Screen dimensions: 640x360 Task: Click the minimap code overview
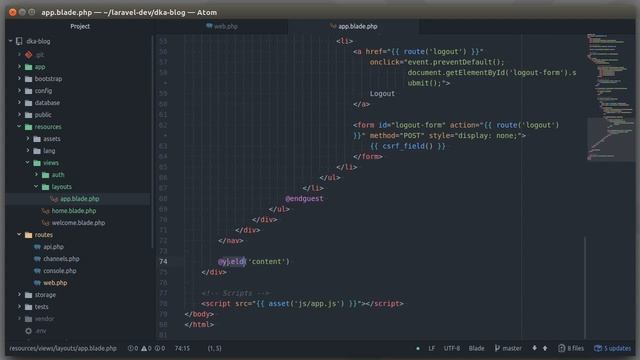(610, 97)
